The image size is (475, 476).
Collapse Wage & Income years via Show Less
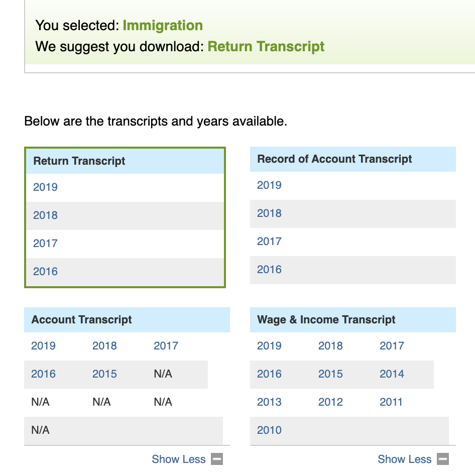(x=404, y=459)
